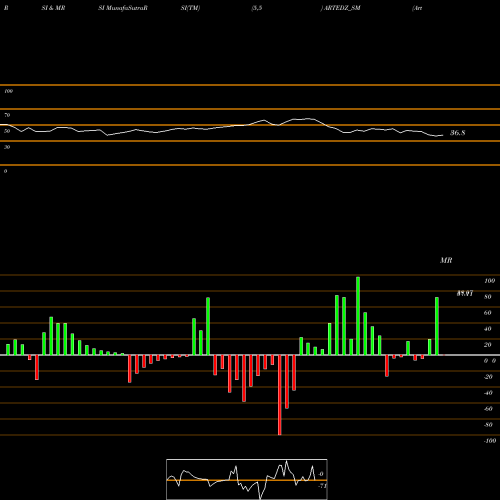Click the mini overview chart thumbnail at bottom
This screenshot has height=500, width=500.
click(x=247, y=479)
